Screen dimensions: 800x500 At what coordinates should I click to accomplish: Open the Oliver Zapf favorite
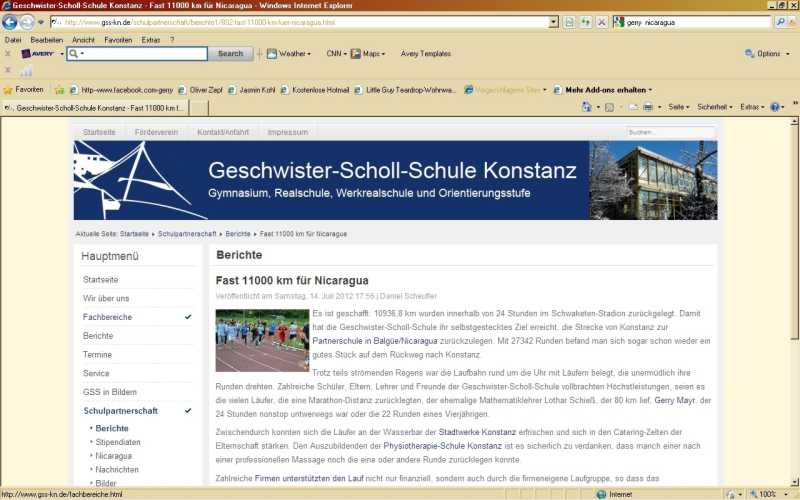[x=201, y=90]
